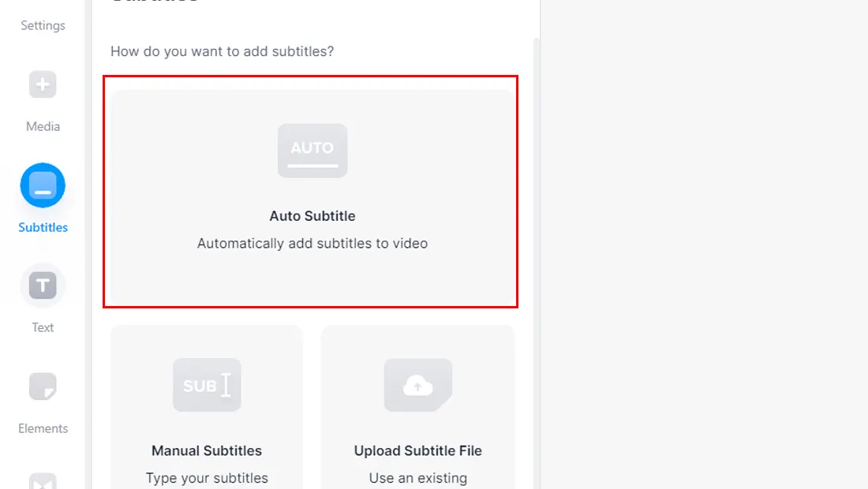Click the Subtitles label in sidebar
The height and width of the screenshot is (489, 868).
(43, 227)
